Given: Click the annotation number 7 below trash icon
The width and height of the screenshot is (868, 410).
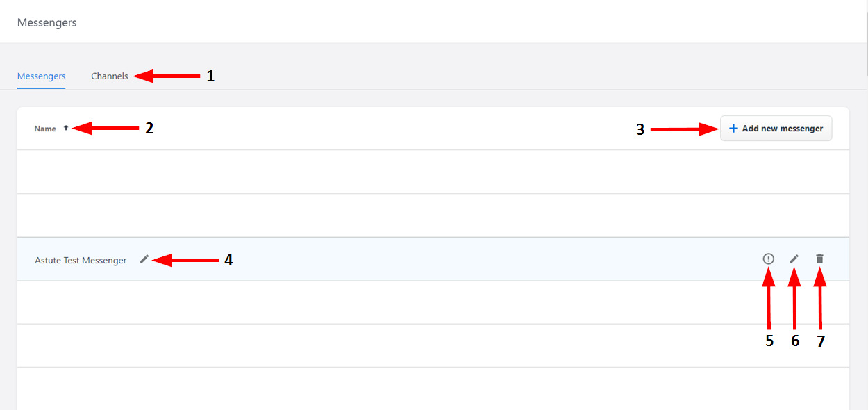Looking at the screenshot, I should click(x=821, y=341).
